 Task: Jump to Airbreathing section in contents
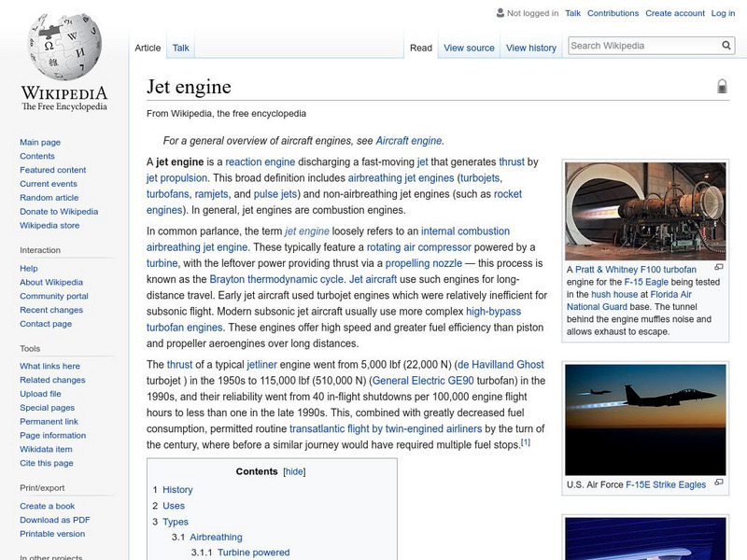click(x=216, y=538)
